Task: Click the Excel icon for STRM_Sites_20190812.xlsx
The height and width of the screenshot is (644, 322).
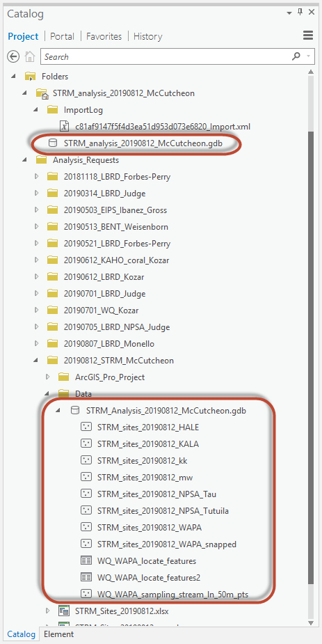Action: coord(63,611)
